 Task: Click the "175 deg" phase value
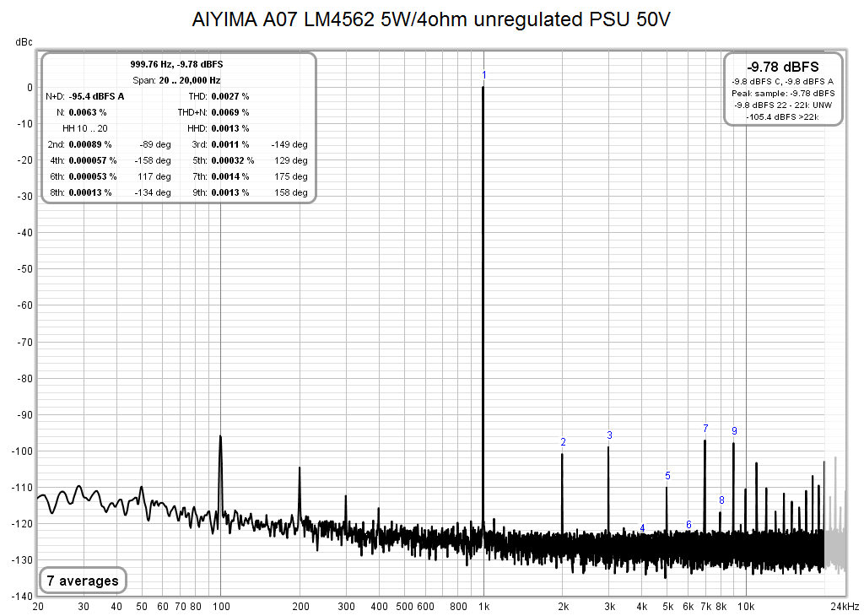point(291,176)
